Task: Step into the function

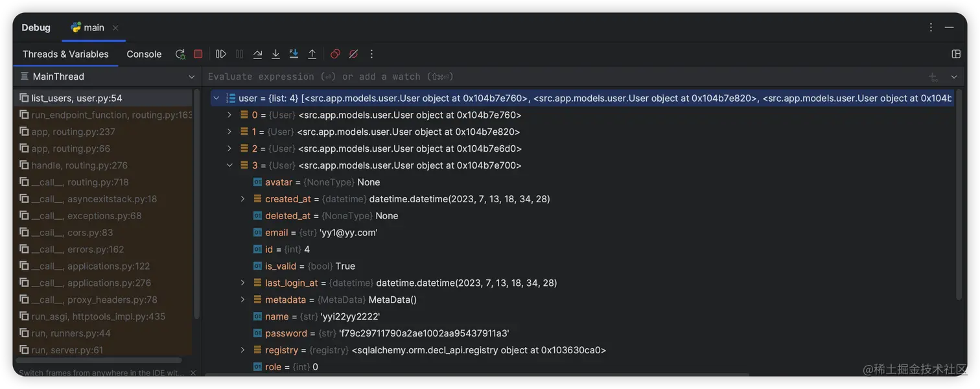Action: coord(275,54)
